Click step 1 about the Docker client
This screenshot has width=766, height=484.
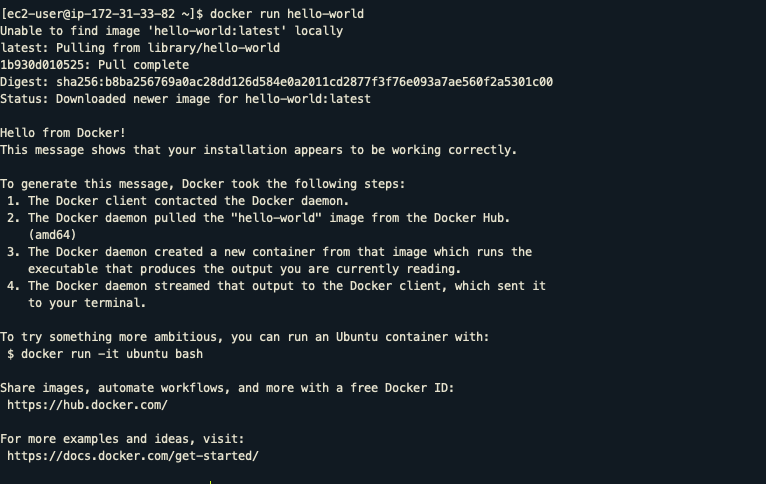click(178, 201)
